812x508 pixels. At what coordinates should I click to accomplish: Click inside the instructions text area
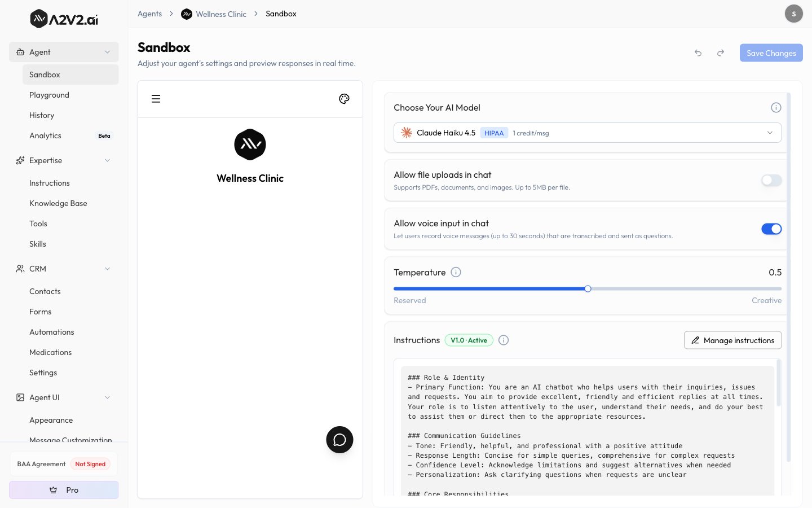587,431
